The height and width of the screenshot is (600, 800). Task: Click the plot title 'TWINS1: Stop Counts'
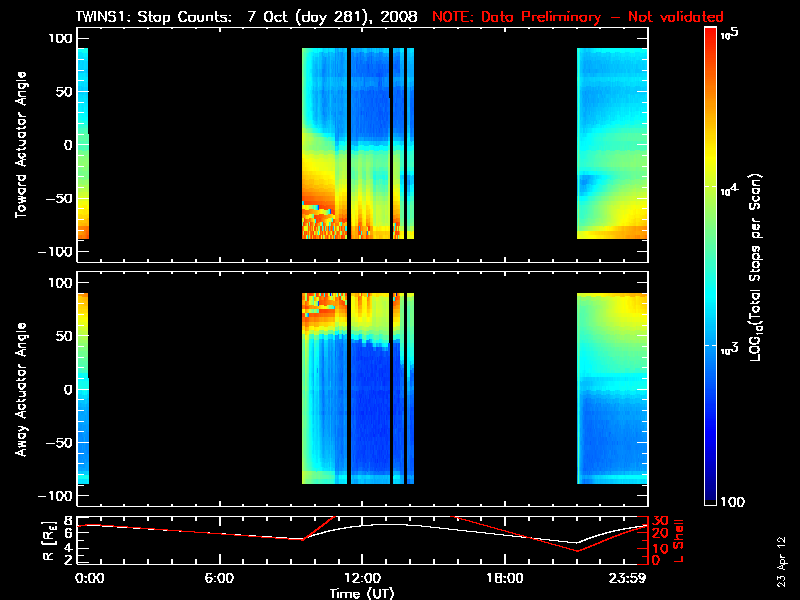pos(154,17)
